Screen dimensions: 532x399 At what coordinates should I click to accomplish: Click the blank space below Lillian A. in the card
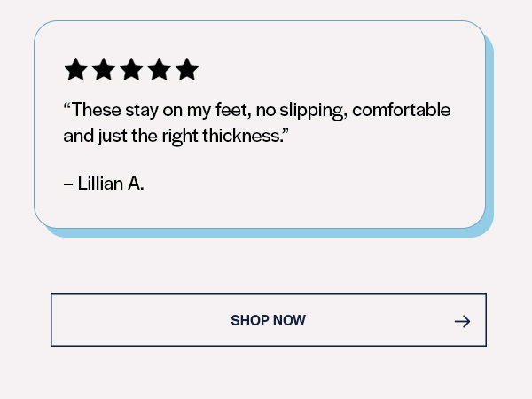point(258,210)
